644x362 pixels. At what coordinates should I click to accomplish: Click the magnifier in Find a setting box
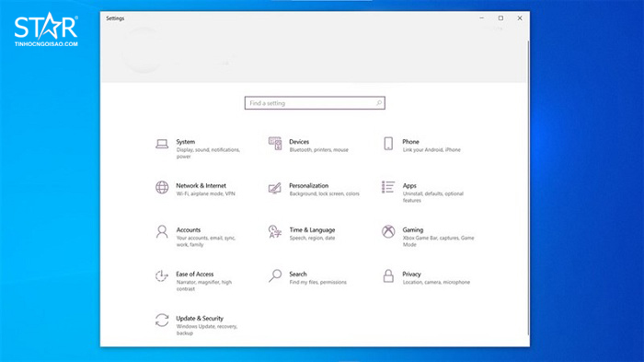click(x=379, y=103)
